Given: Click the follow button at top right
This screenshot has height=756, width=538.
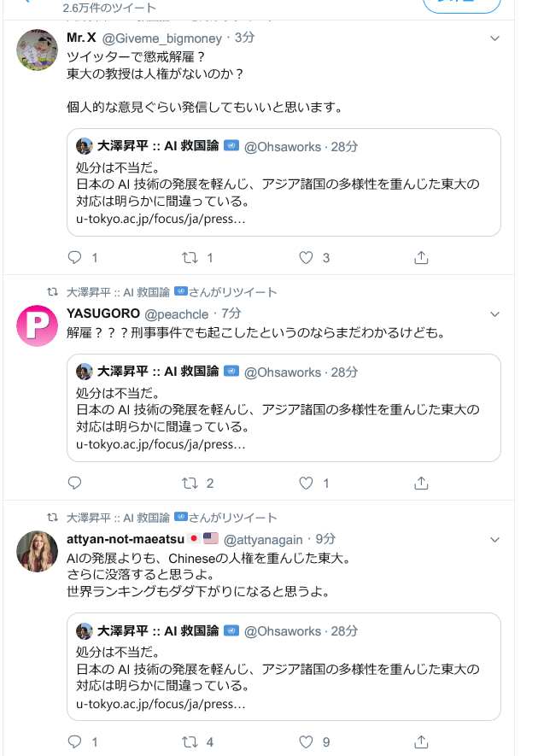Looking at the screenshot, I should 462,5.
